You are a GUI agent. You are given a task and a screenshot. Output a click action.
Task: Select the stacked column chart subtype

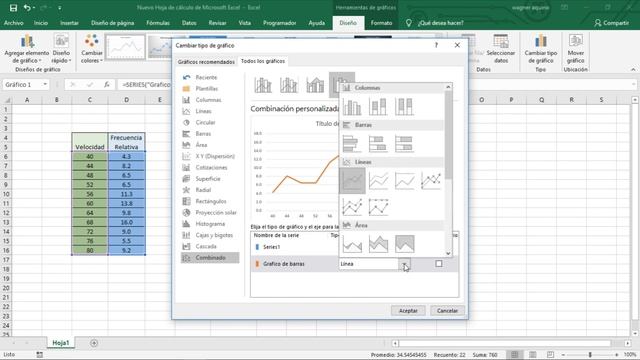coord(378,107)
